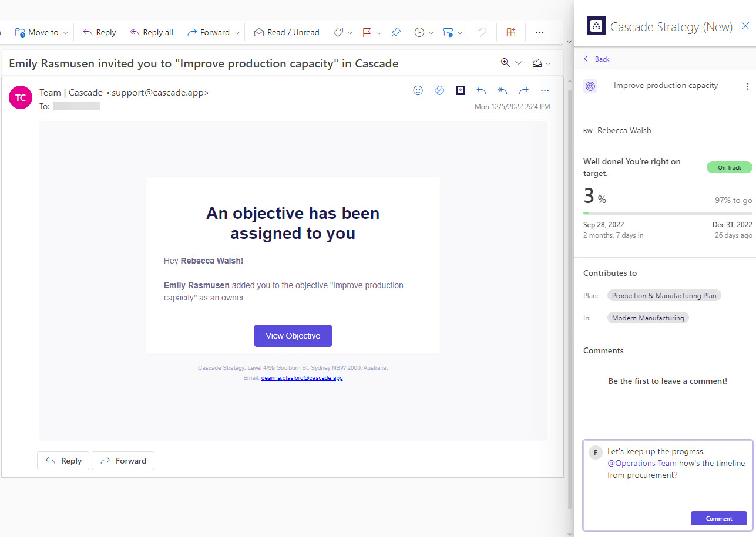
Task: Click the Categorize tag icon
Action: 338,32
